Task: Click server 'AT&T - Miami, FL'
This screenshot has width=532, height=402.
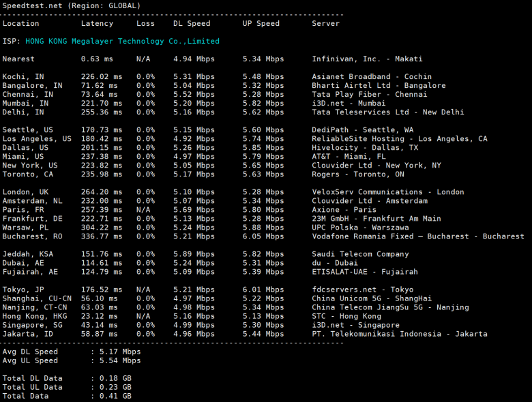Action: pyautogui.click(x=349, y=156)
